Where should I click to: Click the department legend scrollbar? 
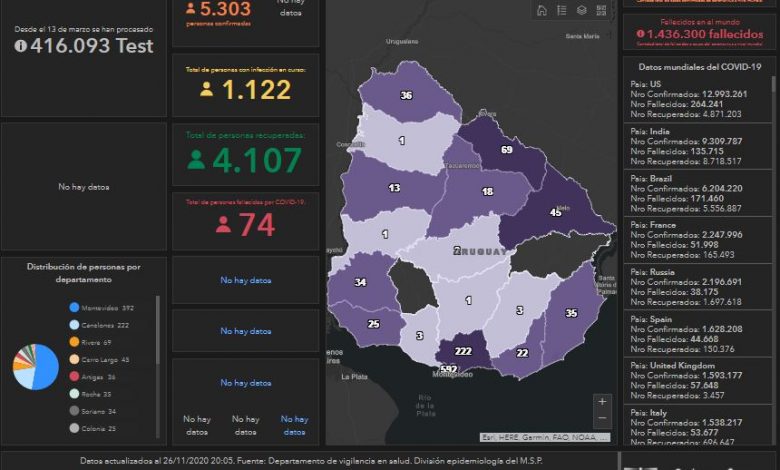click(158, 330)
